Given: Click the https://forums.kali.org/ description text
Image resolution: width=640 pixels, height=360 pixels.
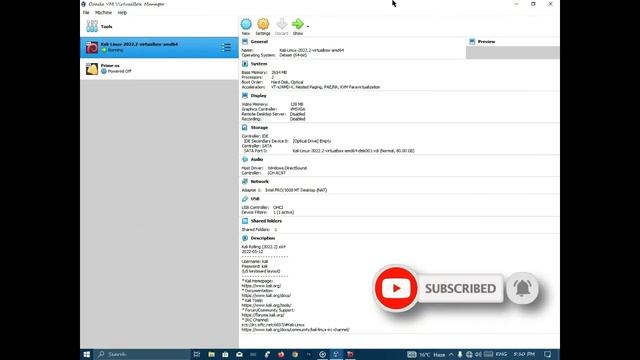Looking at the screenshot, I should [x=263, y=315].
